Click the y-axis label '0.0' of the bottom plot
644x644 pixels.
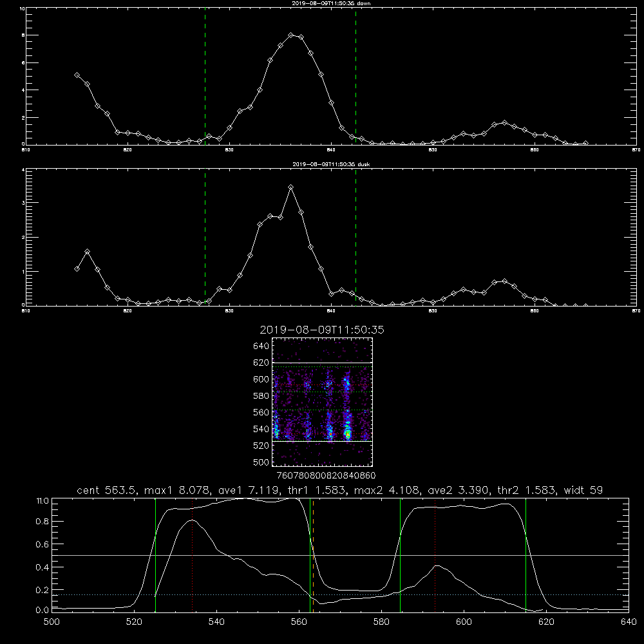(43, 610)
